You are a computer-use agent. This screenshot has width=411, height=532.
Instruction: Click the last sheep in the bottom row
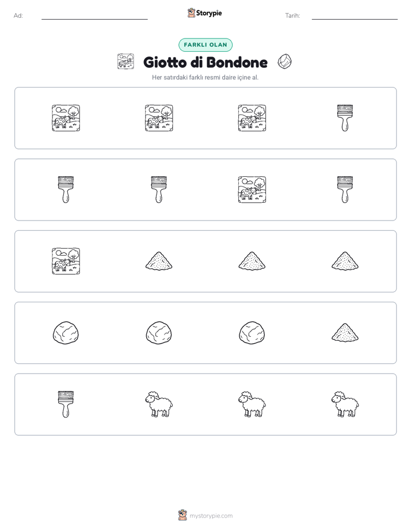click(345, 404)
